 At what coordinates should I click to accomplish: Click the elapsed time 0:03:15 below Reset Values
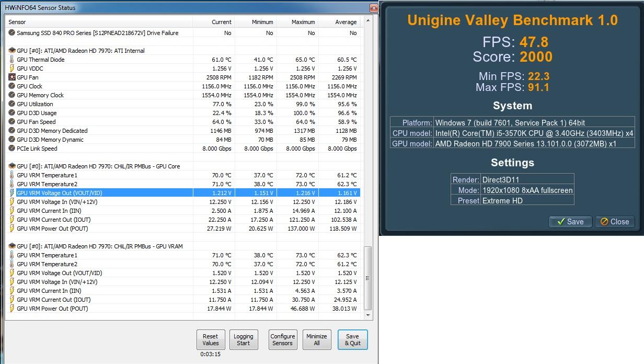210,355
